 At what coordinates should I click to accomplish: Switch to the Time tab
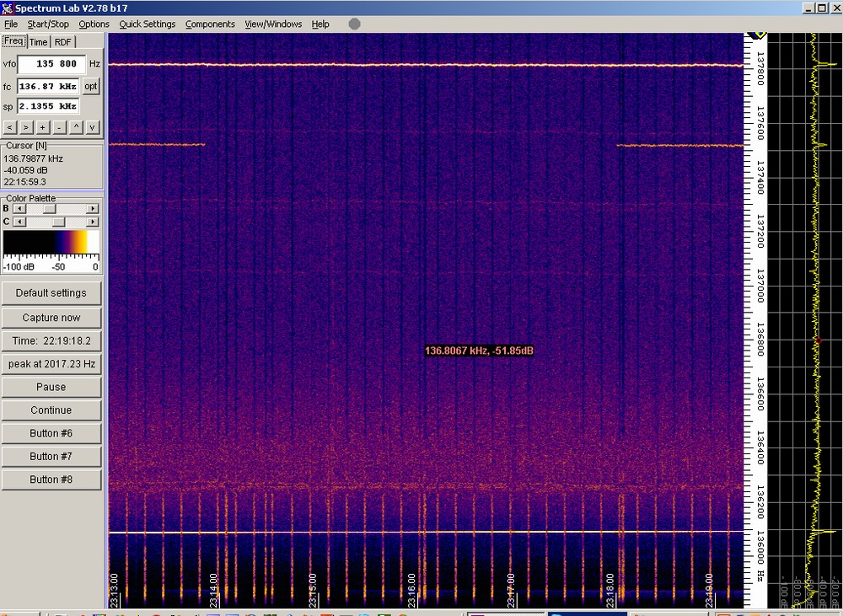[x=39, y=42]
